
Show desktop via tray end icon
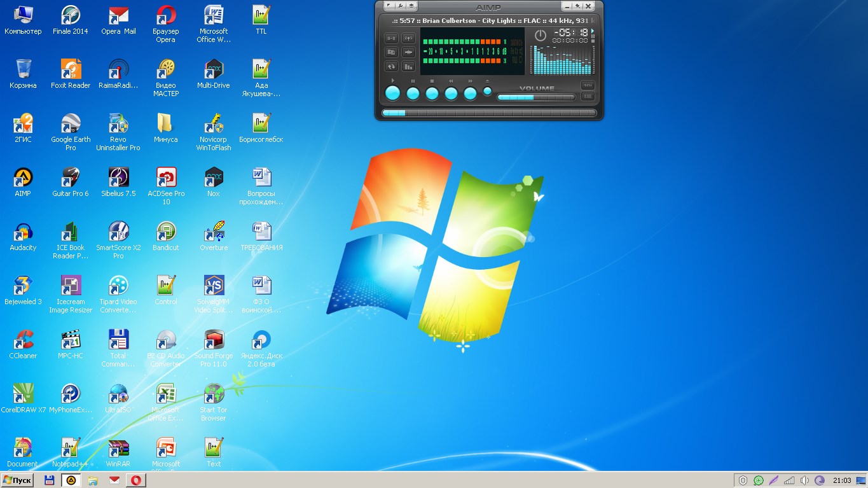tap(861, 480)
